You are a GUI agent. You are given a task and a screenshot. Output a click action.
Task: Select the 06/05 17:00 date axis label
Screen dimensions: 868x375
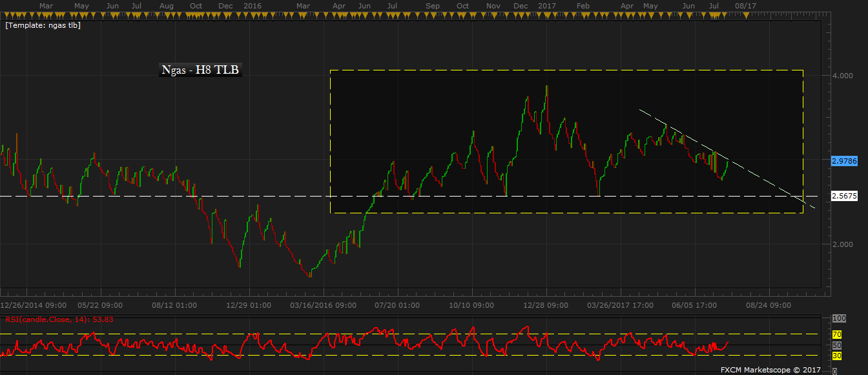coord(694,305)
